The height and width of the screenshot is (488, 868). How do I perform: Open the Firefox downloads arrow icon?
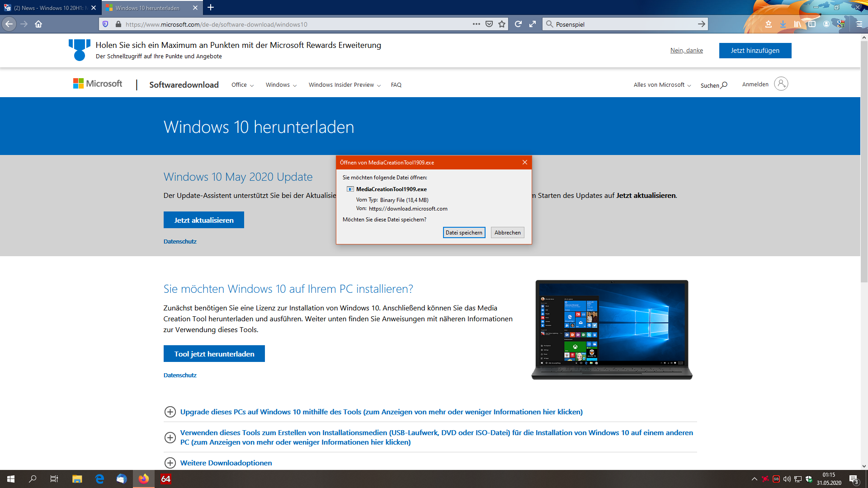click(x=783, y=24)
